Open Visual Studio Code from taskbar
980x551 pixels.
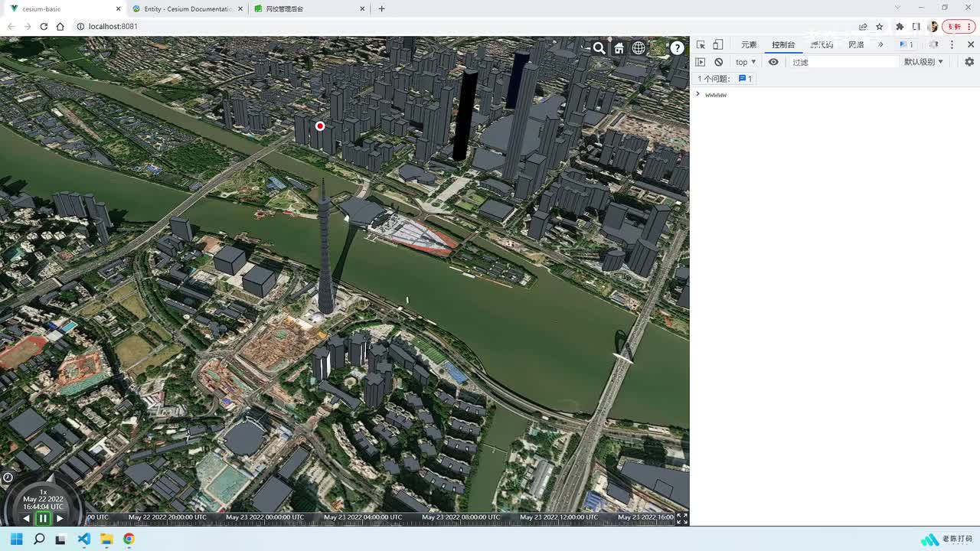coord(84,539)
